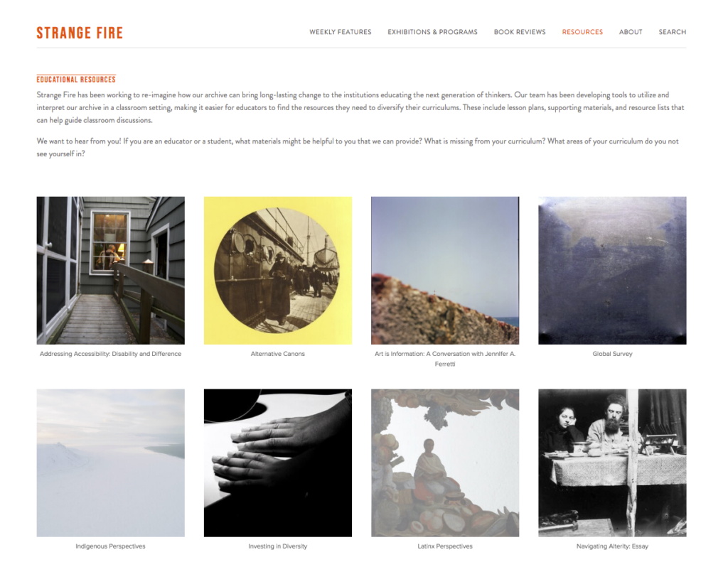
Task: Open the Indigenous Perspectives snowy landscape image
Action: (x=110, y=463)
